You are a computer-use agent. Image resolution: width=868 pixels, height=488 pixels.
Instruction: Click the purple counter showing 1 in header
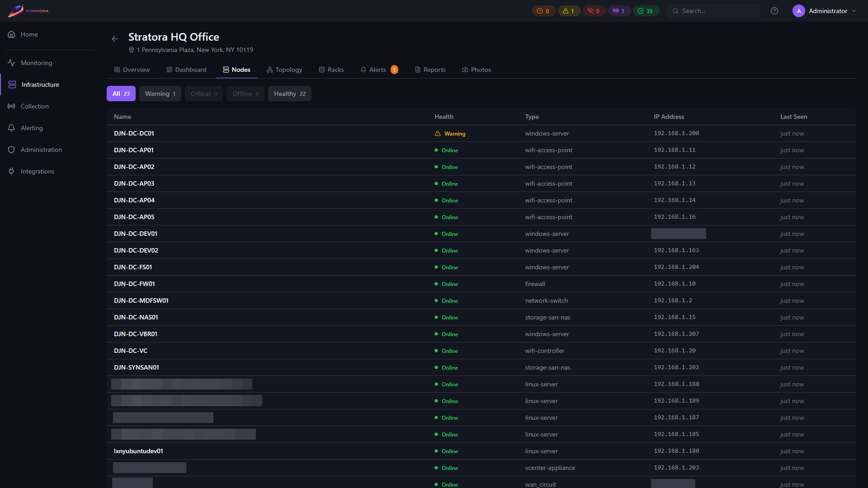[x=619, y=11]
